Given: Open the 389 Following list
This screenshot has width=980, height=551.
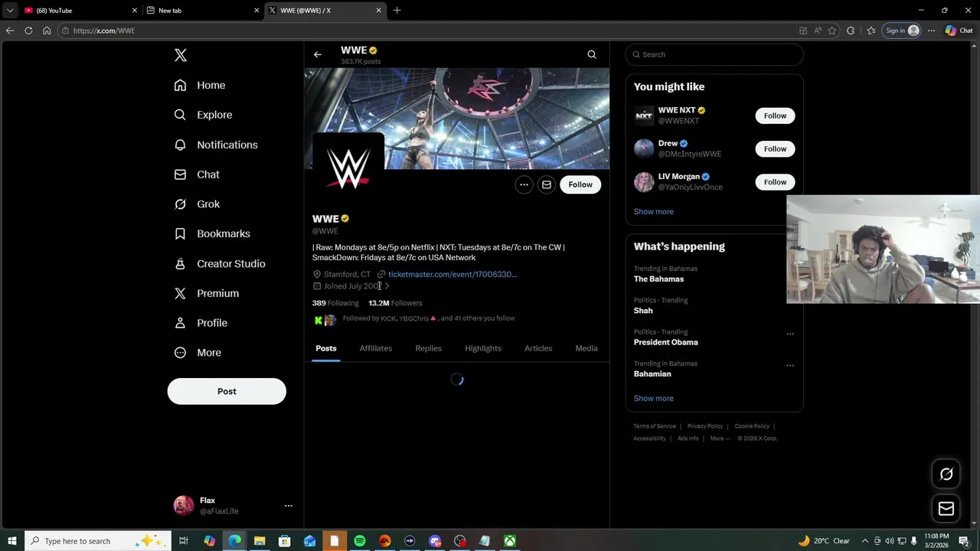Looking at the screenshot, I should click(335, 303).
